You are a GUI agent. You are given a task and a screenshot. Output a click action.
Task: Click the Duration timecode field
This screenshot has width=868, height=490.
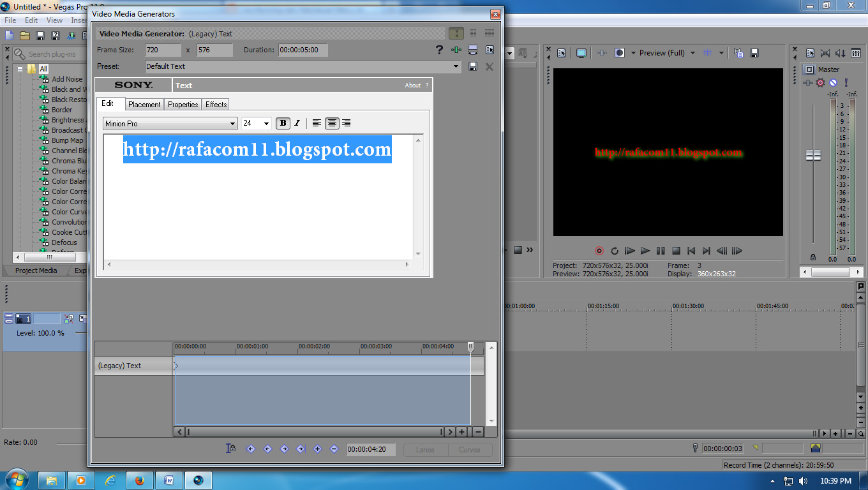coord(303,50)
